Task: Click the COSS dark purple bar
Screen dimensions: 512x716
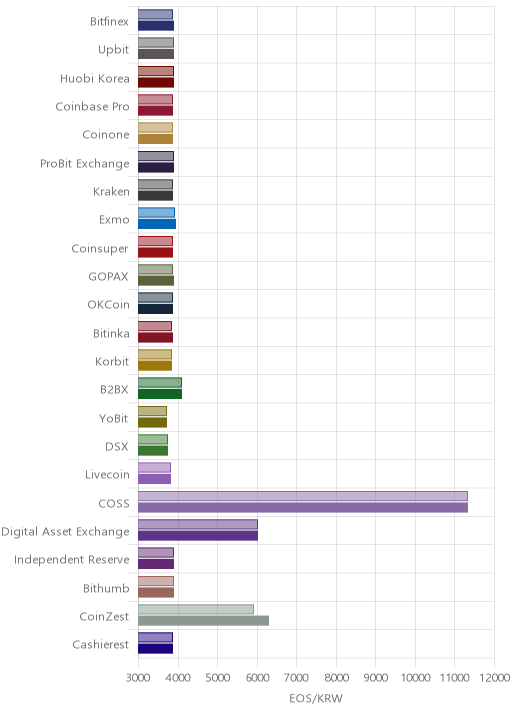Action: point(303,507)
